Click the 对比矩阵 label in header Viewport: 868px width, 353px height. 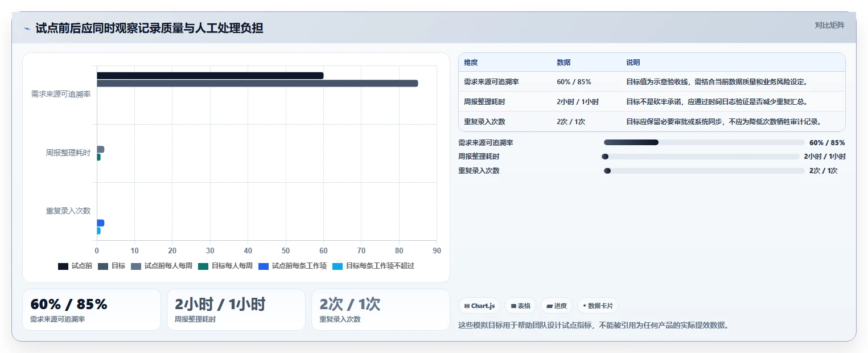pyautogui.click(x=829, y=26)
